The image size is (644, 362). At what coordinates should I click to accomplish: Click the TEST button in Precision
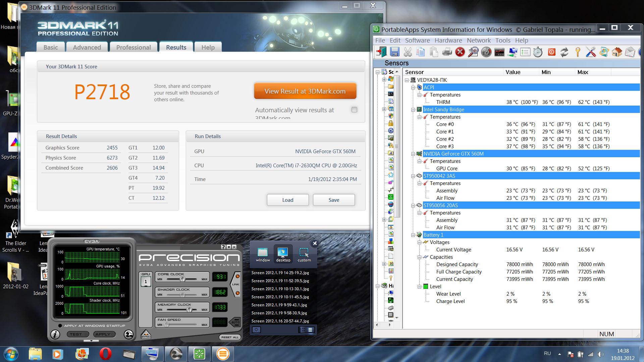[77, 334]
